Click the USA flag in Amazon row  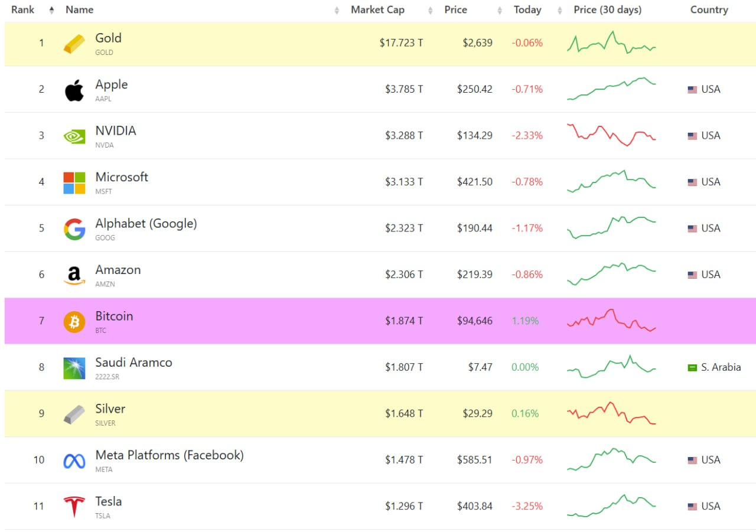[x=692, y=275]
